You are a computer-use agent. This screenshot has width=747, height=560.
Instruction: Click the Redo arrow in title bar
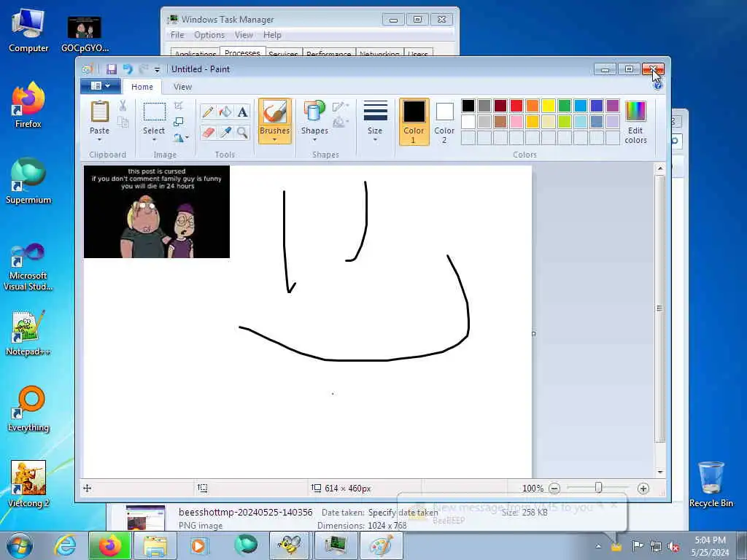click(x=143, y=69)
